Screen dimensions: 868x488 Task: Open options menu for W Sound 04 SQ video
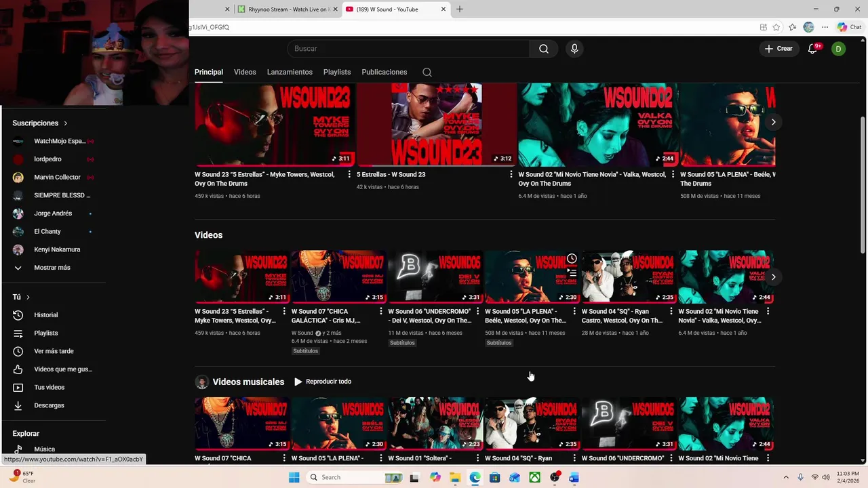click(x=671, y=312)
